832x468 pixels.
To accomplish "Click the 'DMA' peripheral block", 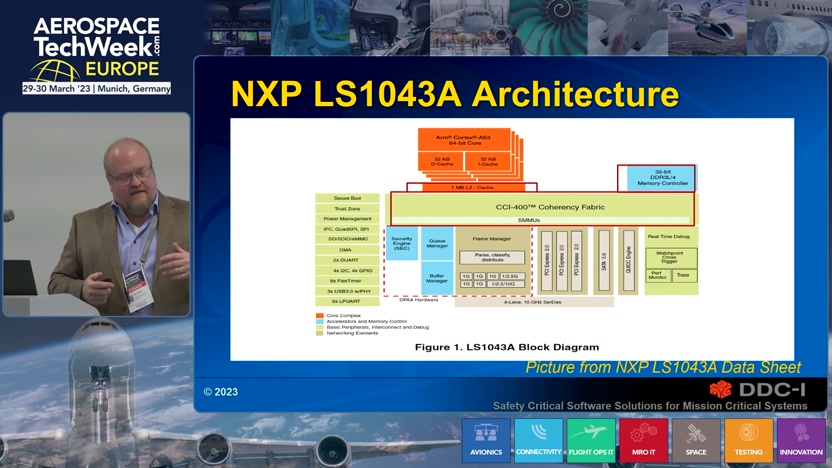I will [x=348, y=250].
